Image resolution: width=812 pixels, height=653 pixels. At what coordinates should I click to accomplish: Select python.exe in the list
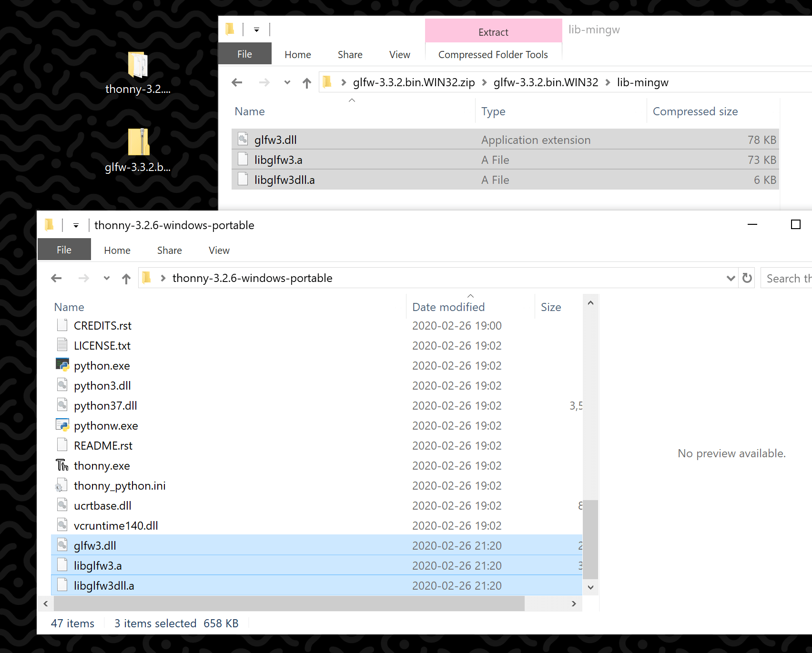click(x=316, y=365)
